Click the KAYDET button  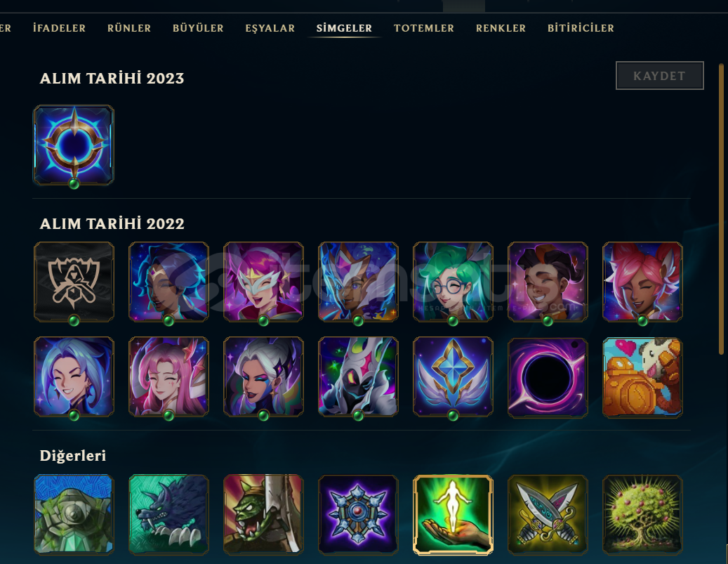click(x=660, y=76)
